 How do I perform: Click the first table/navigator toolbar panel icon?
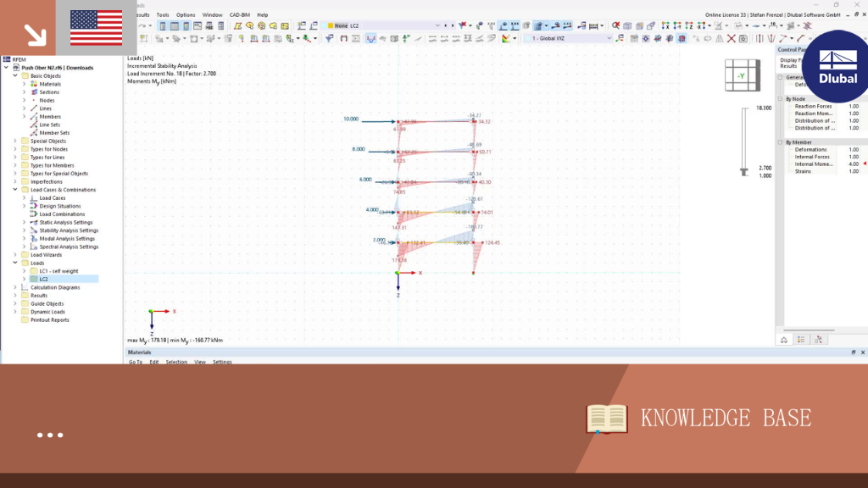point(162,26)
